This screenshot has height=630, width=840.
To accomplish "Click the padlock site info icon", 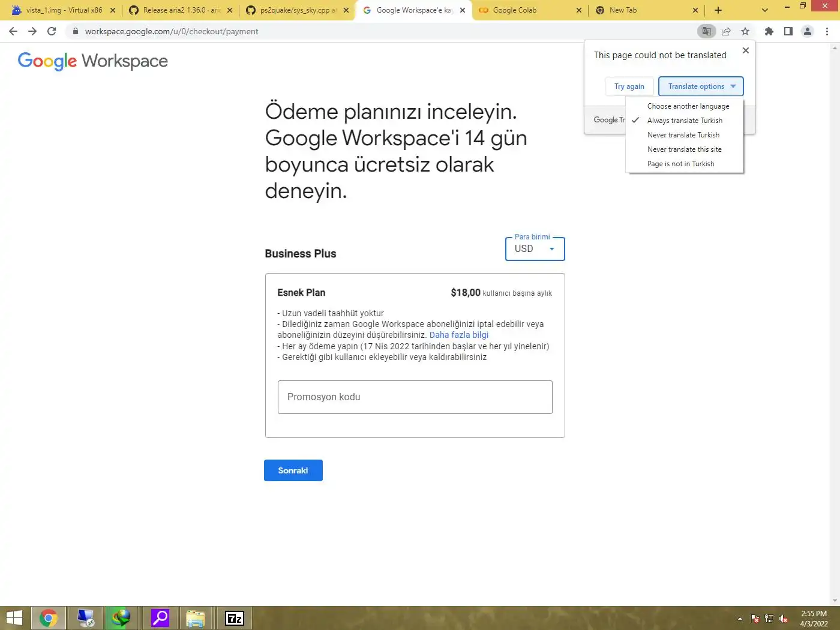I will (75, 31).
